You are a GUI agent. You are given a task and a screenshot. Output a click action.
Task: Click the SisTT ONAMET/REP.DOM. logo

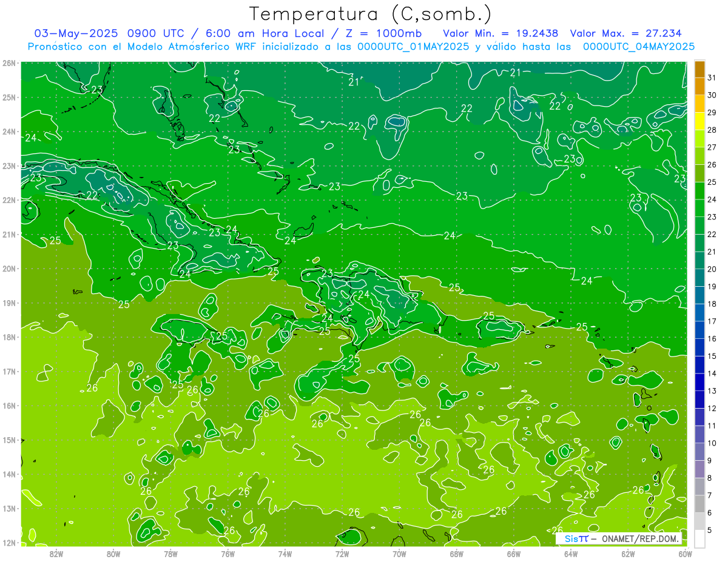[x=620, y=538]
